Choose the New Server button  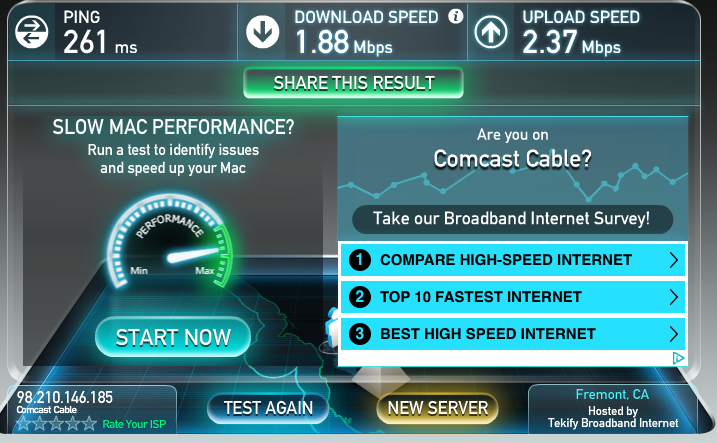point(438,408)
